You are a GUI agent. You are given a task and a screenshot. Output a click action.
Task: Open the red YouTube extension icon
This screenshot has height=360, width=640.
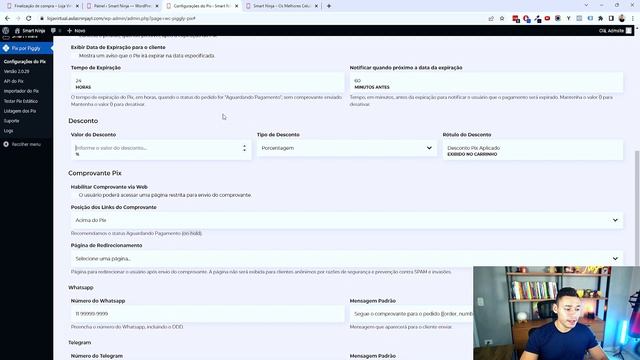pos(547,18)
